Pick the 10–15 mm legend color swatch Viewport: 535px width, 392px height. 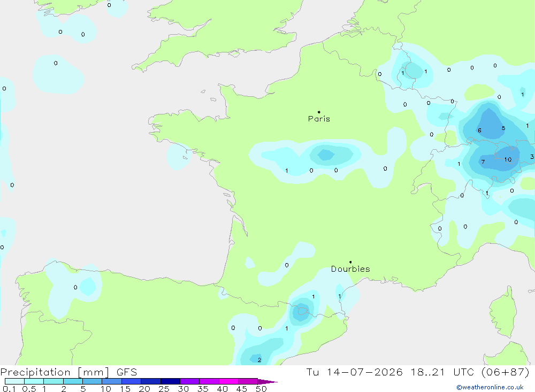pyautogui.click(x=112, y=381)
